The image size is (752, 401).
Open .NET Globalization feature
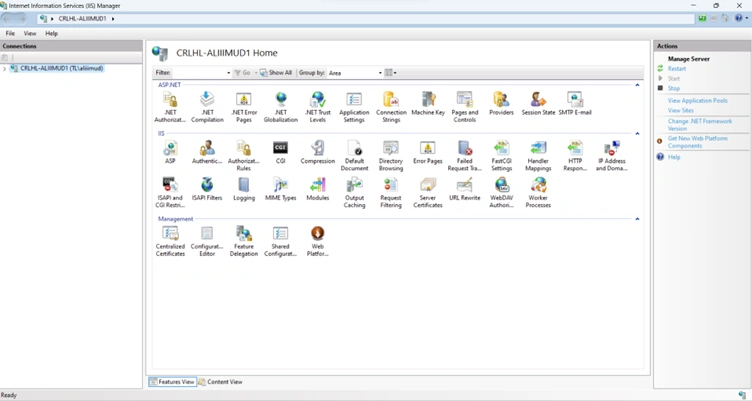pos(281,107)
